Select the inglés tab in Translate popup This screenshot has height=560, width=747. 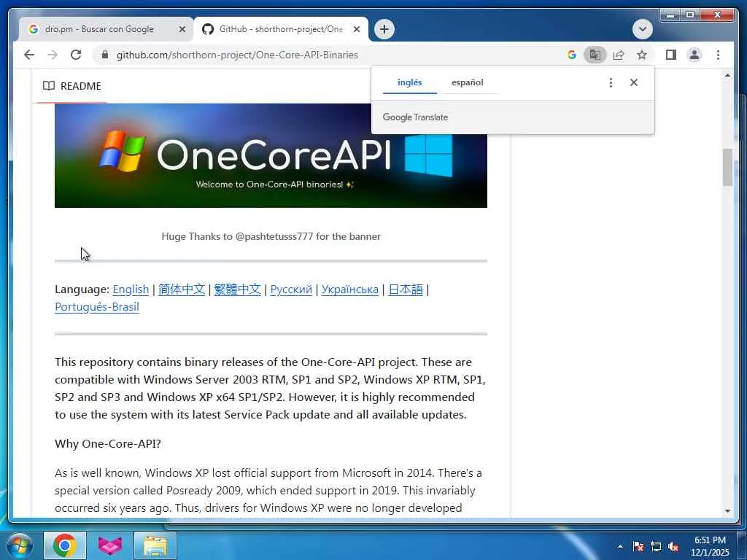pyautogui.click(x=410, y=82)
